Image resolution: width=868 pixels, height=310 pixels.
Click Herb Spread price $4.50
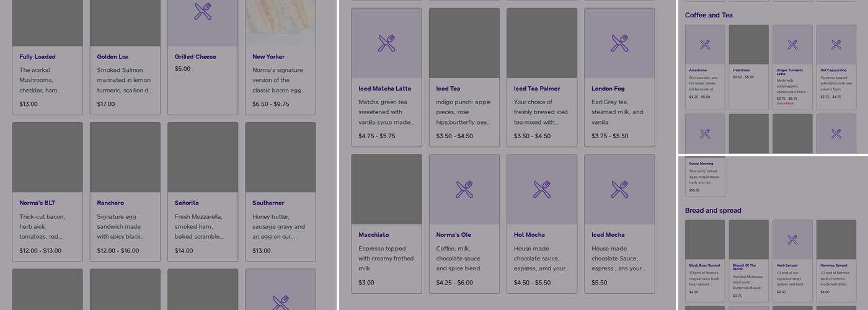click(781, 292)
